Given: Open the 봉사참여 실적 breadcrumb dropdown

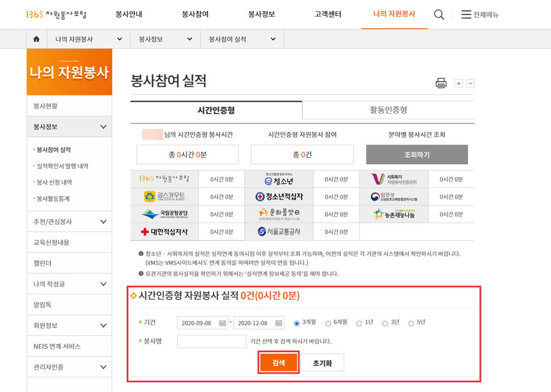Looking at the screenshot, I should (242, 39).
